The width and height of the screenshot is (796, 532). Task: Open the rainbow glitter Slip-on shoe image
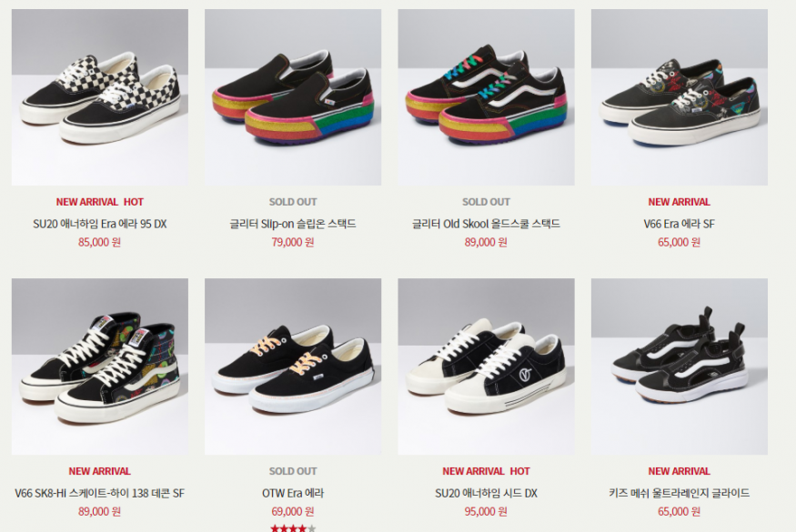pos(293,97)
